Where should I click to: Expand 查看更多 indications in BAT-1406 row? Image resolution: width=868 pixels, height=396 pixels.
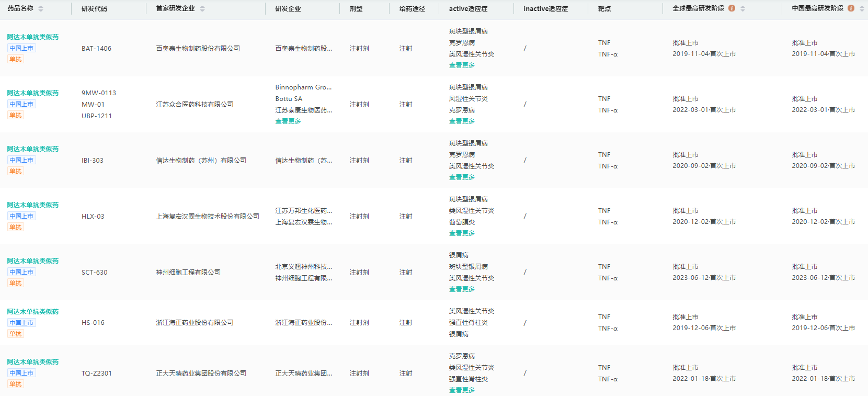(462, 65)
